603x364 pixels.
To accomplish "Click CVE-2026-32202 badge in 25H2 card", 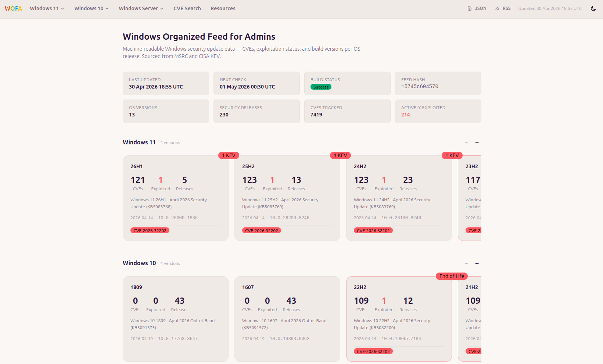I will pos(262,231).
